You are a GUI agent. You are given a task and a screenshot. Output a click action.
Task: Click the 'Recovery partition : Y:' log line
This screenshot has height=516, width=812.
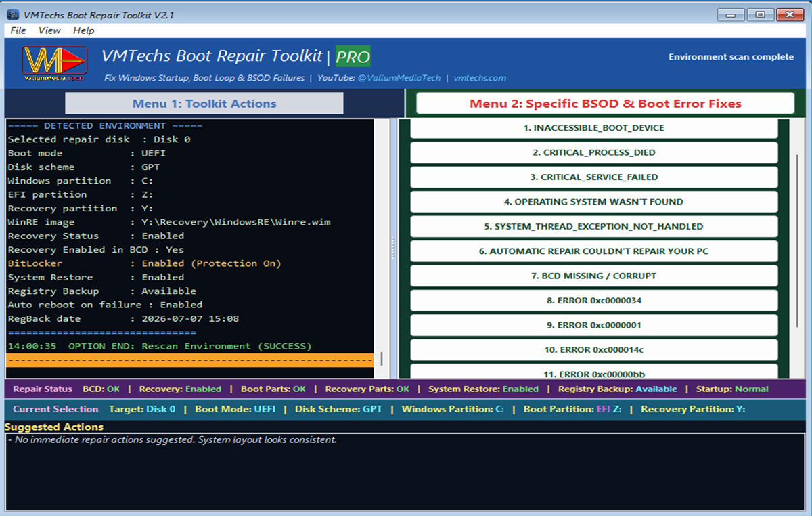point(81,209)
